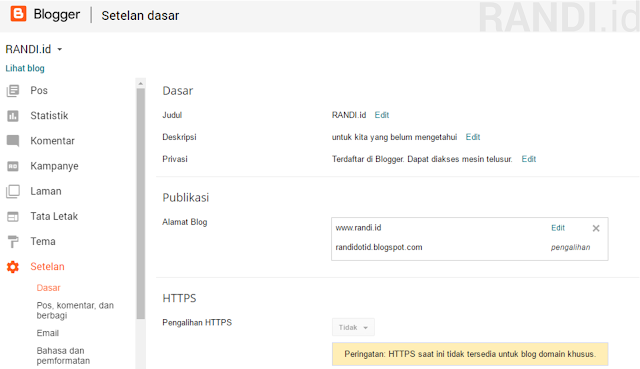Open Pos via its document icon
Viewport: 640px width, 369px height.
coord(13,91)
